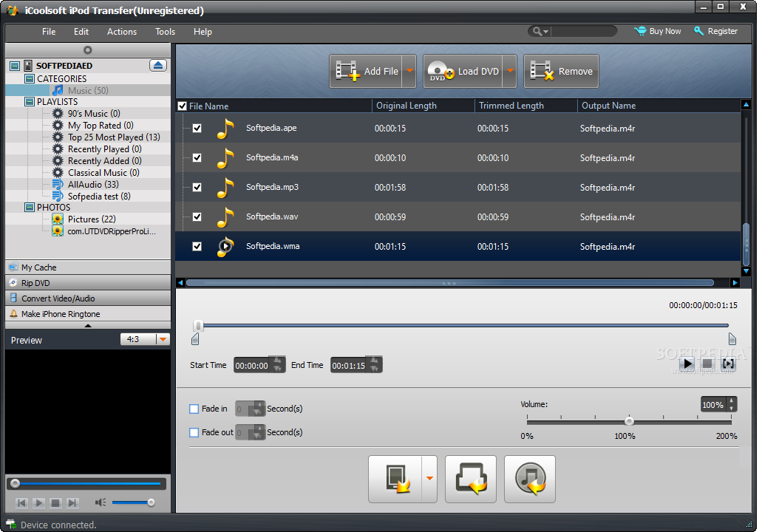Click the Load DVD button
The image size is (762, 532).
click(x=463, y=71)
